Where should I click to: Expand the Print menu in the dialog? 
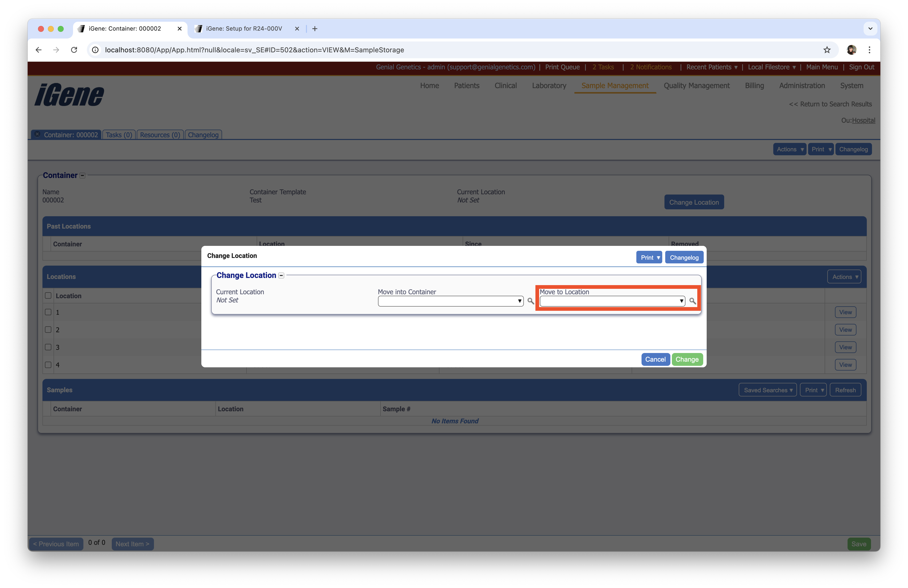click(649, 257)
